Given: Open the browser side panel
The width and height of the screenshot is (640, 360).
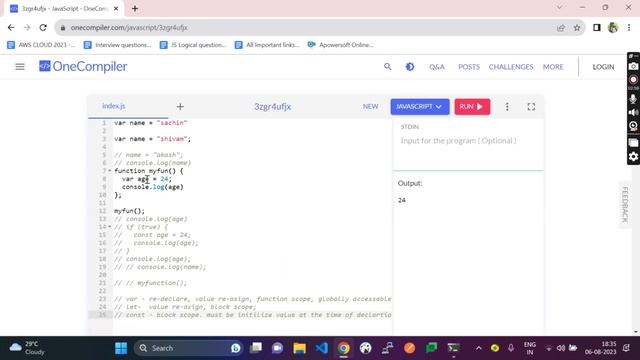Looking at the screenshot, I should 597,28.
